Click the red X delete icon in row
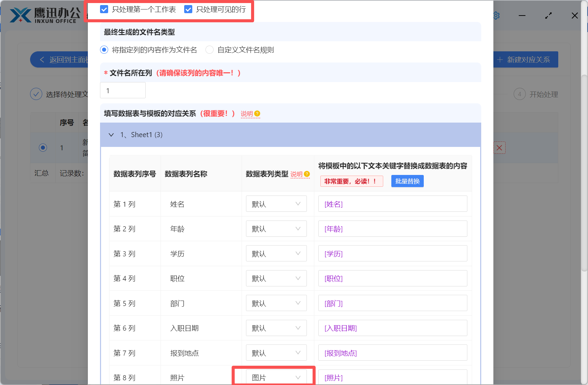 tap(499, 148)
